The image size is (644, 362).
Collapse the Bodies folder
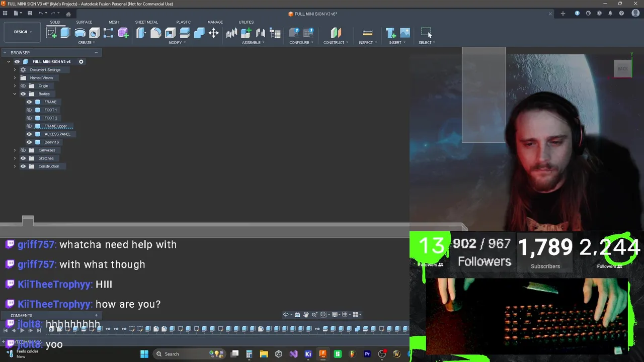(x=15, y=94)
